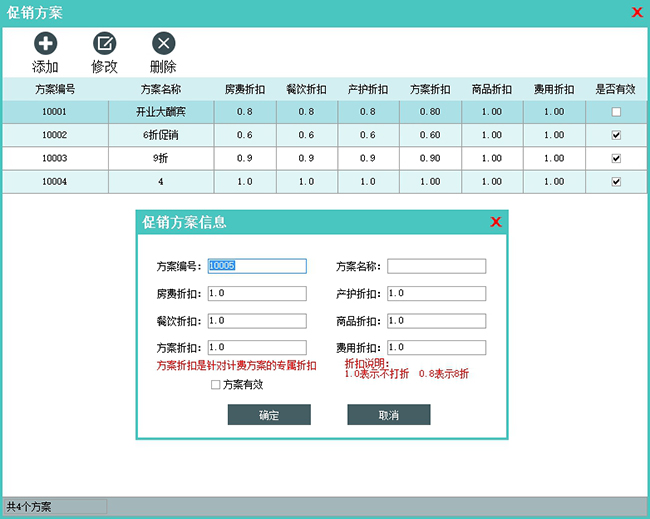
Task: Click the 商品折扣 input field
Action: click(x=436, y=320)
